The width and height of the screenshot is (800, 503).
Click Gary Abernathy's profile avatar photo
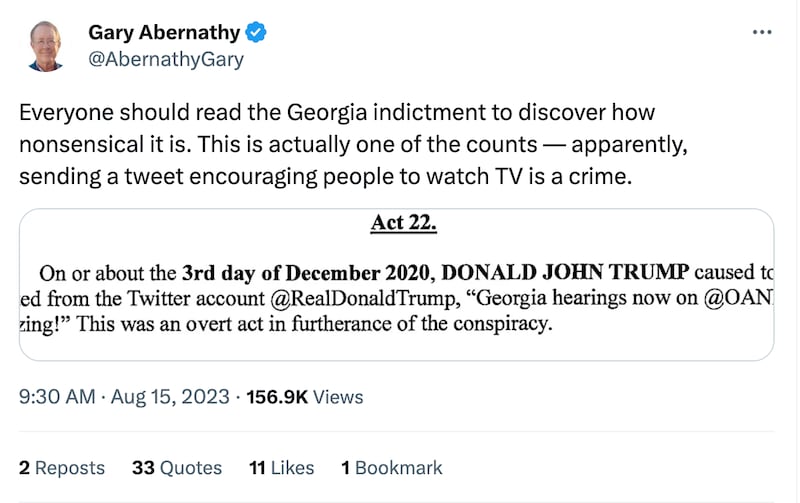point(43,46)
